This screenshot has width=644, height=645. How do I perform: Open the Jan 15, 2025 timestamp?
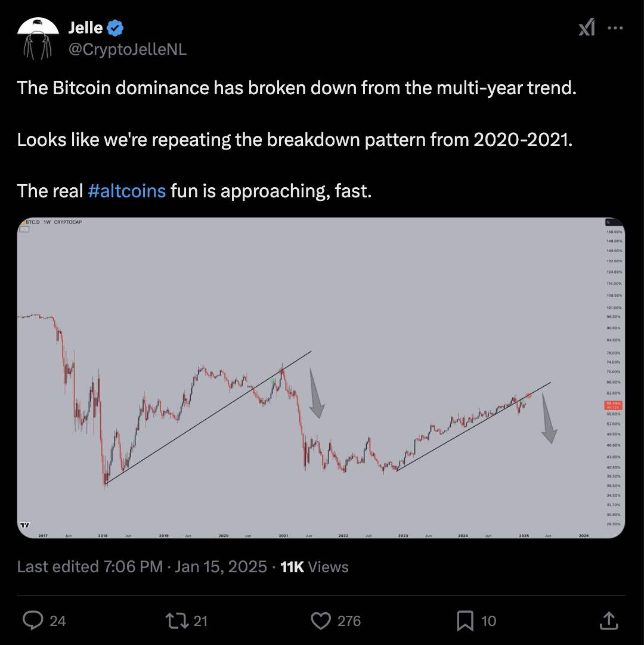[x=221, y=566]
